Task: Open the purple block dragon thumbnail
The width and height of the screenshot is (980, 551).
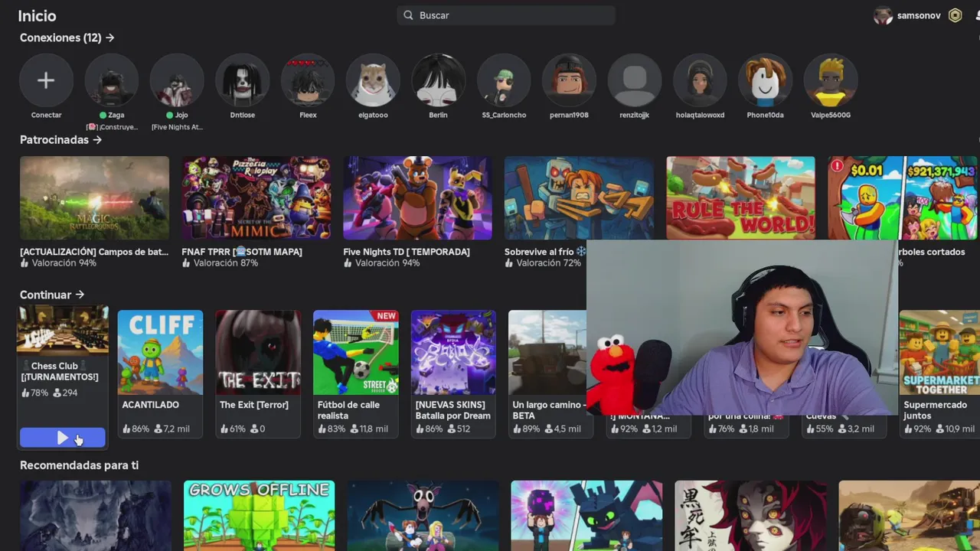Action: 586,516
